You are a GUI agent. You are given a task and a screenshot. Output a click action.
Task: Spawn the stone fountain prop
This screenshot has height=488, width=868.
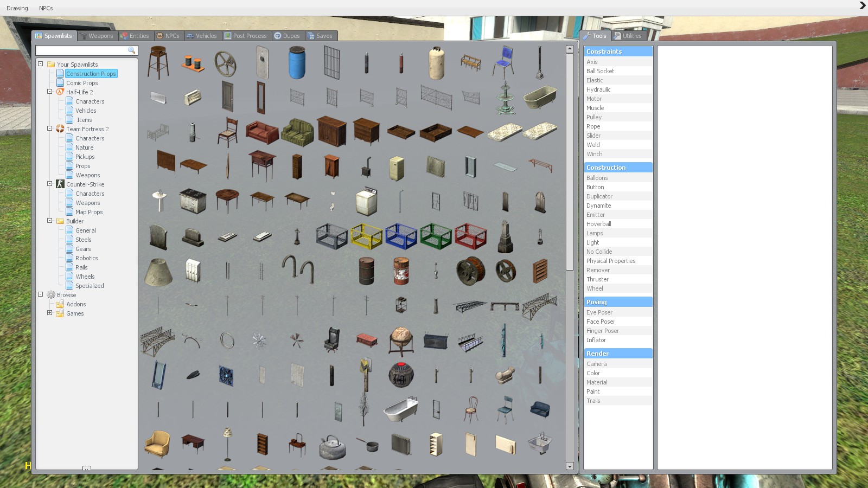(x=505, y=98)
